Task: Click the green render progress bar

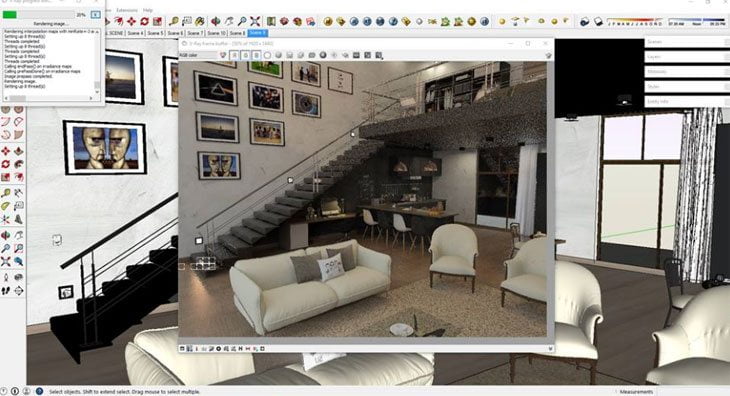Action: click(10, 15)
